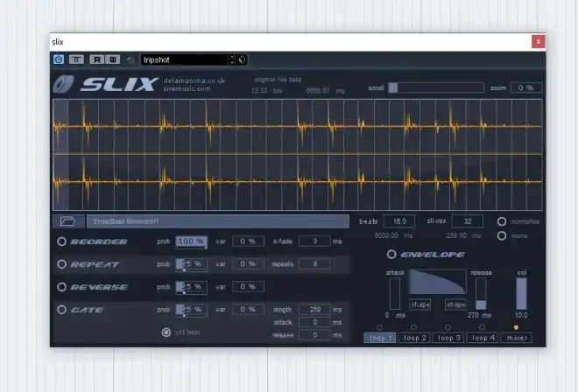Image resolution: width=578 pixels, height=392 pixels.
Task: Click the dim round icon left of the preset name
Action: [130, 59]
